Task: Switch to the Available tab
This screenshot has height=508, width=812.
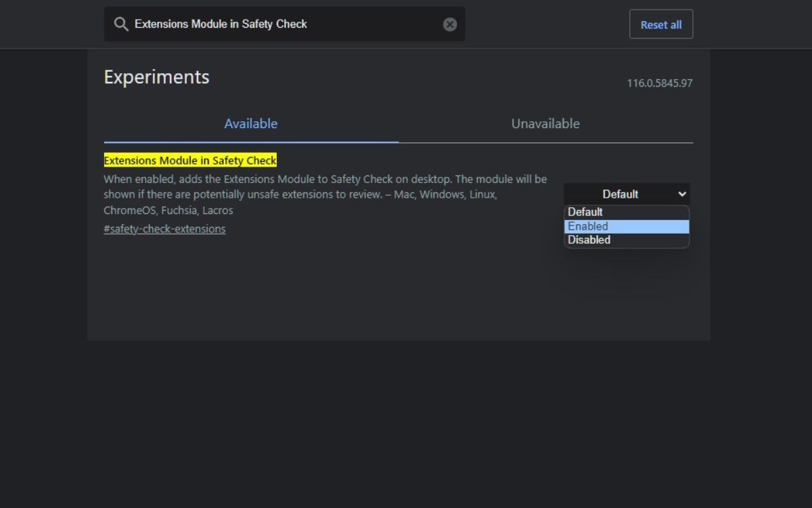Action: coord(250,123)
